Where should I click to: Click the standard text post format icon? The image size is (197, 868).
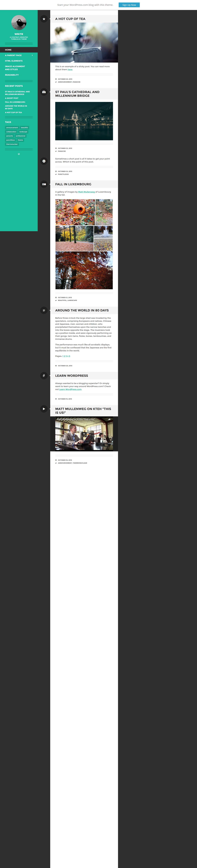[44, 310]
